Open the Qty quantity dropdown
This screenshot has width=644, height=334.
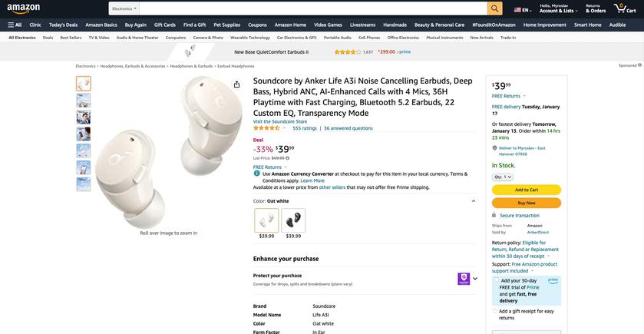503,177
